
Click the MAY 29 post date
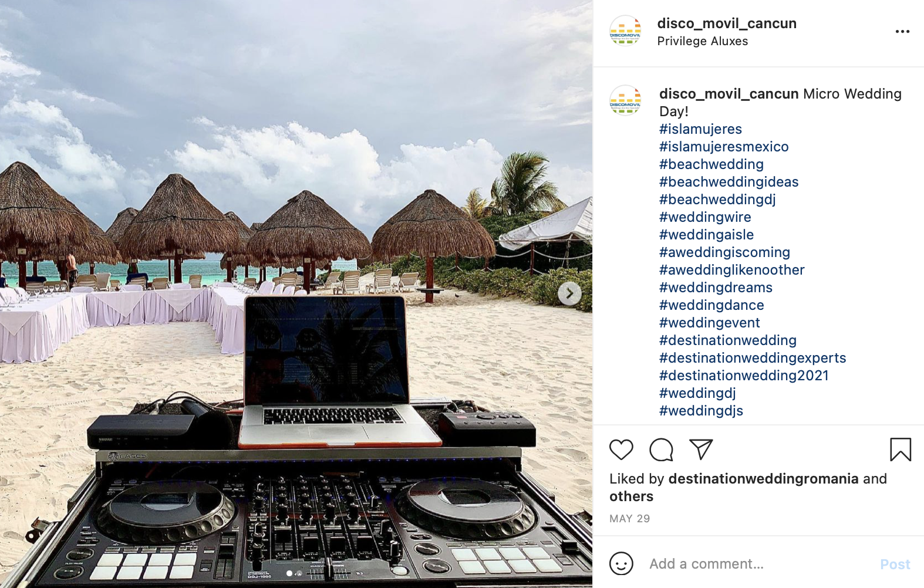(629, 519)
